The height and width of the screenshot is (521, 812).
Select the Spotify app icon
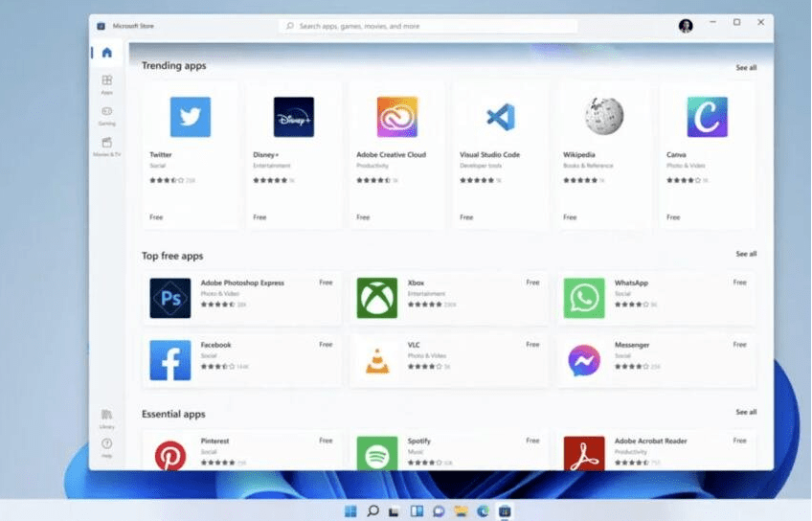pyautogui.click(x=376, y=454)
